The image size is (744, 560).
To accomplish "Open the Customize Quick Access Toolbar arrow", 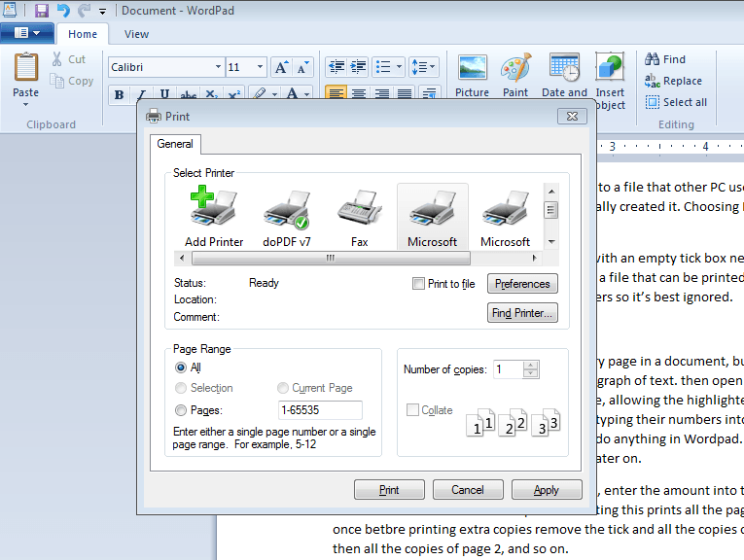I will coord(102,12).
